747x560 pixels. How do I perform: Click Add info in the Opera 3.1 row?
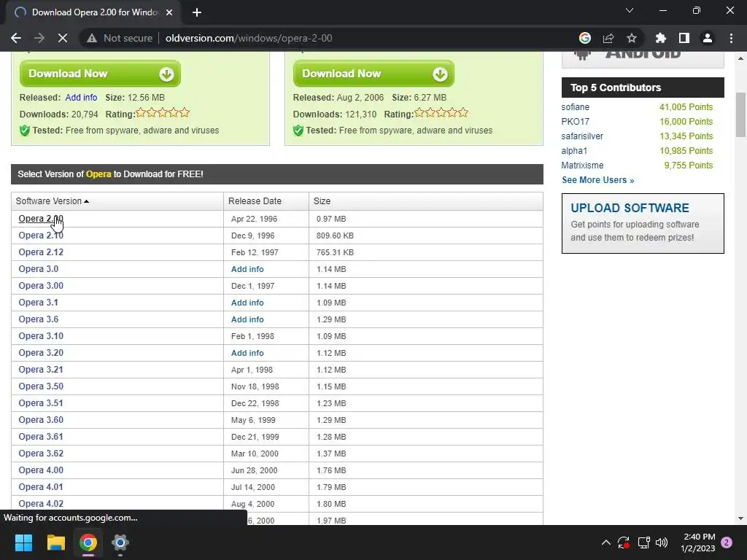[x=247, y=303]
